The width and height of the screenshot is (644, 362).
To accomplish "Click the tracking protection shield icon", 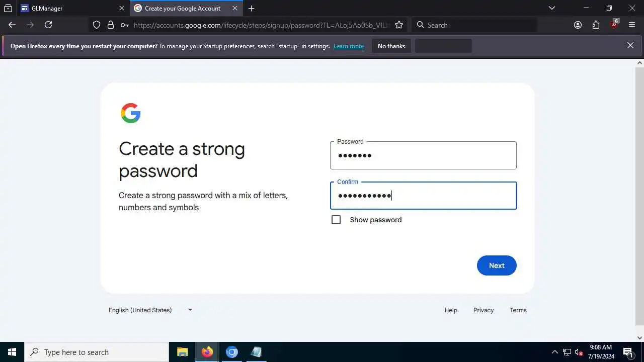I will click(97, 25).
